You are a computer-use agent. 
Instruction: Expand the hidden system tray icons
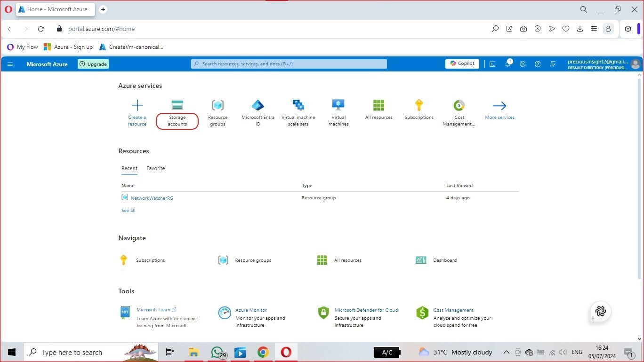point(507,352)
